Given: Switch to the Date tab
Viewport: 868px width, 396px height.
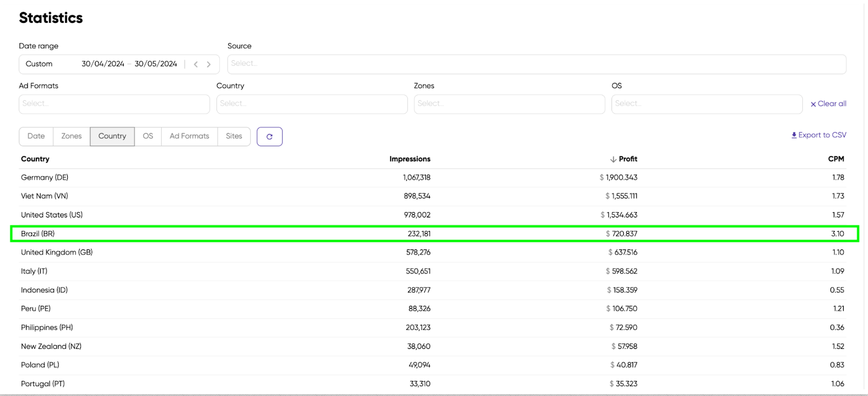Looking at the screenshot, I should 36,136.
